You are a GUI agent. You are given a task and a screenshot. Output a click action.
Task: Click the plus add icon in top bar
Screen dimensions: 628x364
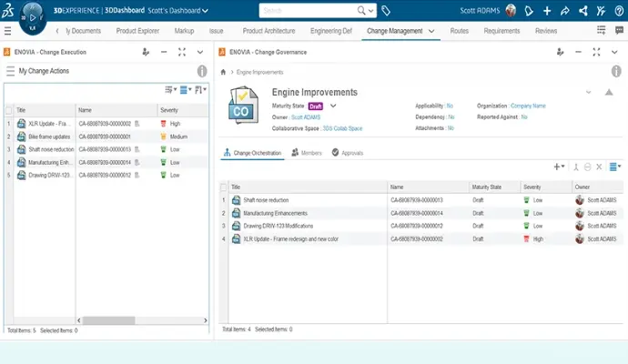(547, 11)
